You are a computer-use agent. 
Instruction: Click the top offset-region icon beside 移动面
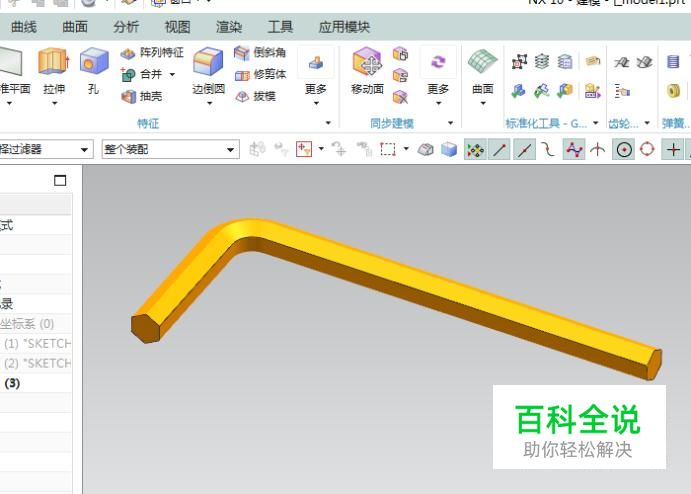400,54
